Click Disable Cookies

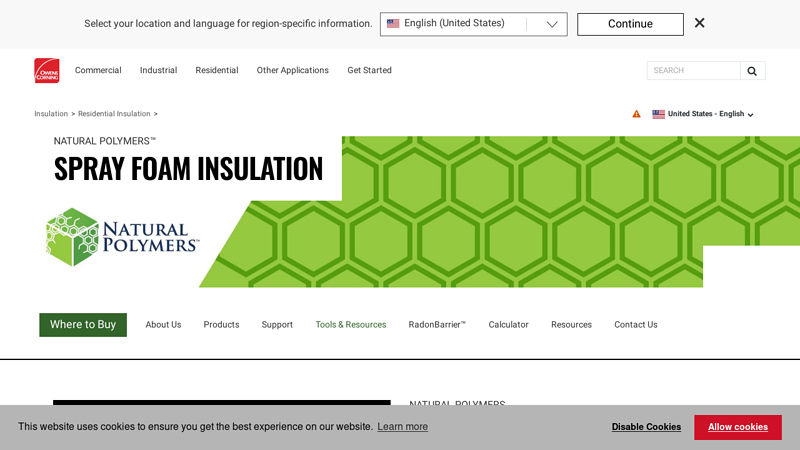click(646, 427)
